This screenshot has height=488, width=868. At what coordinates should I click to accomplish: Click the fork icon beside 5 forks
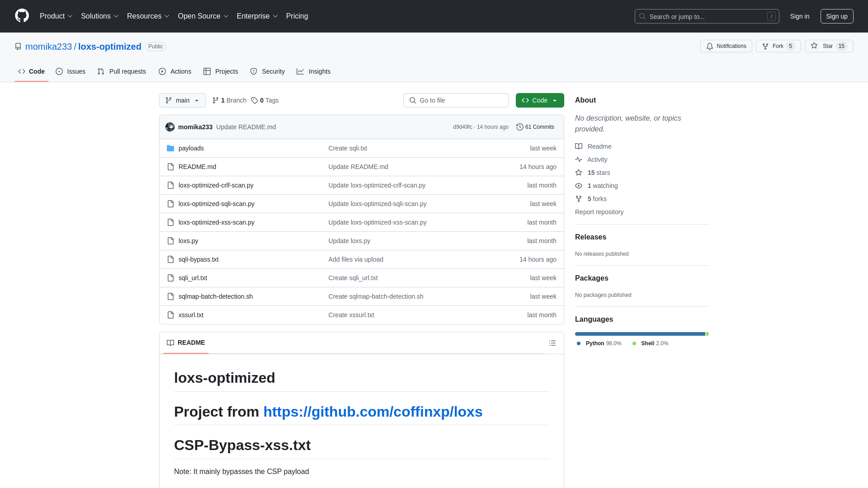coord(579,199)
